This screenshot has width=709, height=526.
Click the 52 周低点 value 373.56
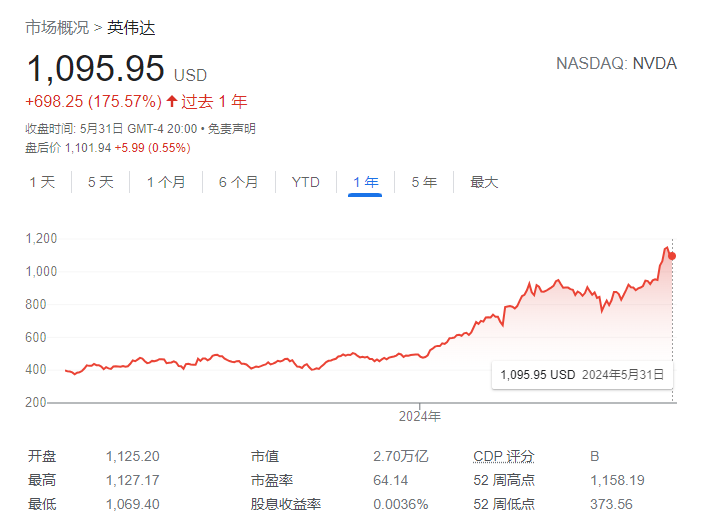[611, 504]
